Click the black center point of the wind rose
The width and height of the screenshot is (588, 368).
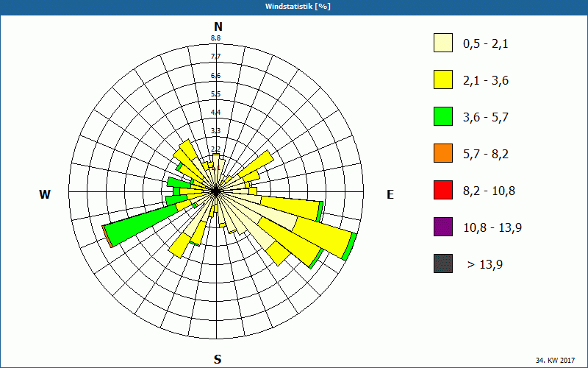[x=216, y=191]
